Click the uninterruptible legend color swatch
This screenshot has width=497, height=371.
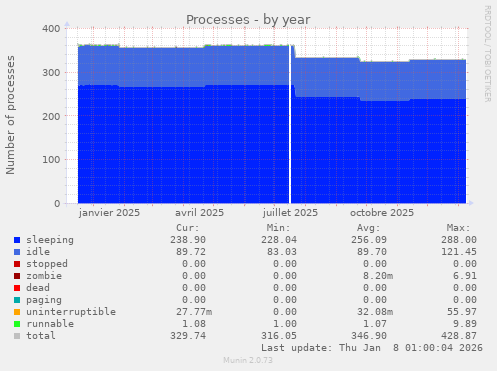[x=17, y=312]
